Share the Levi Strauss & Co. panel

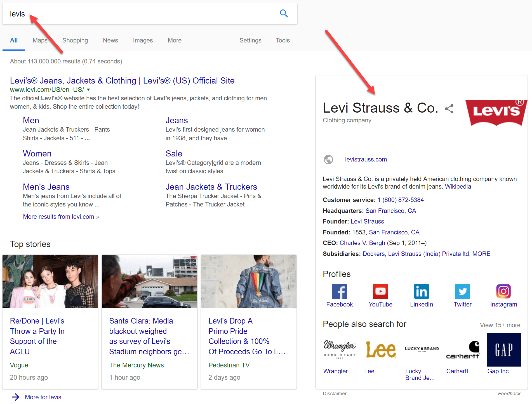pos(449,109)
